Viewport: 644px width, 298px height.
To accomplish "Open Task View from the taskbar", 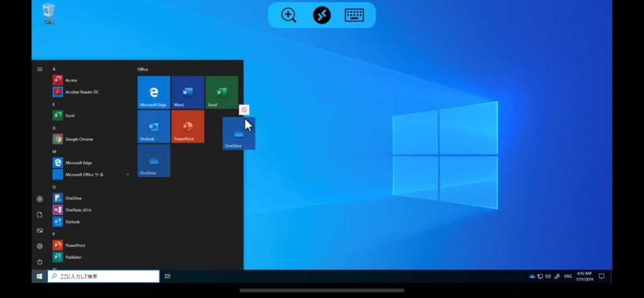I will [x=167, y=277].
